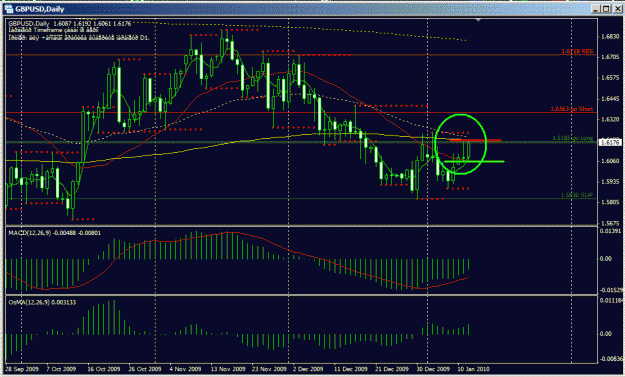
Task: Click the 16 Oct 2009 date label
Action: pyautogui.click(x=104, y=369)
